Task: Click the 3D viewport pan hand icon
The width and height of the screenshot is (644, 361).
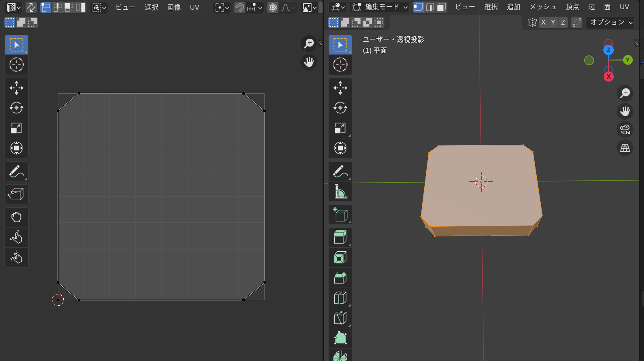Action: (625, 111)
